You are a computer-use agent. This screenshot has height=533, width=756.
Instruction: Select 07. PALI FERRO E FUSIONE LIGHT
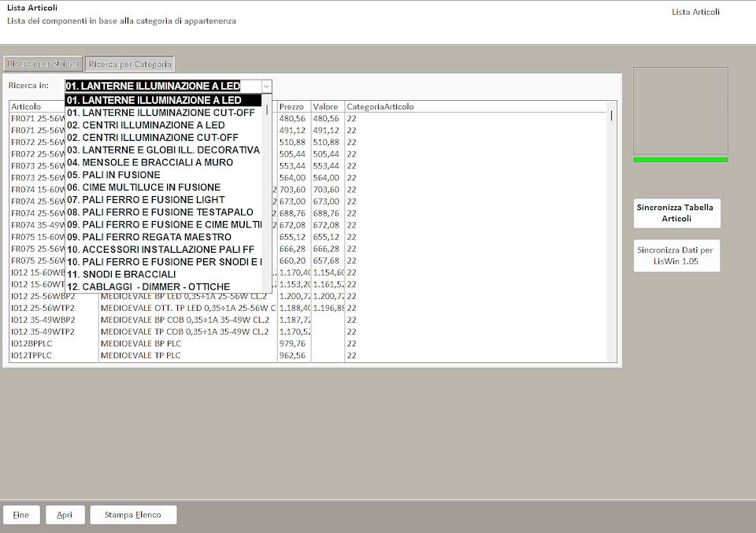[x=164, y=200]
